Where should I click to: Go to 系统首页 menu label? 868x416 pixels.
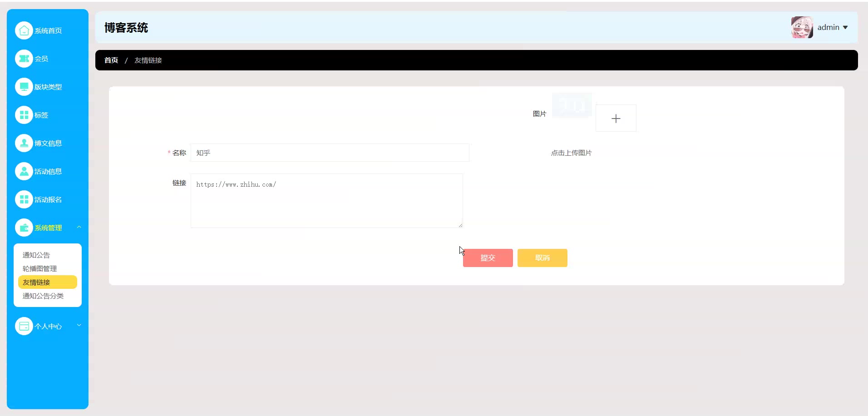pos(48,31)
